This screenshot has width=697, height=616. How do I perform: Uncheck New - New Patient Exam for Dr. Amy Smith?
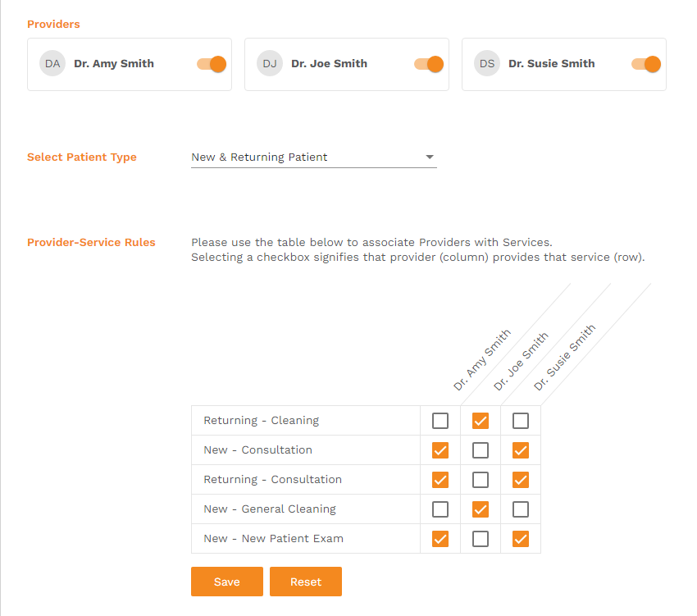[x=440, y=539]
